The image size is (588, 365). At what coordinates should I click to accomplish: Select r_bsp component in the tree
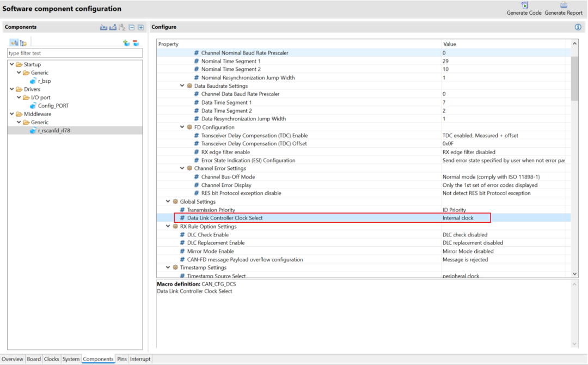pos(44,81)
